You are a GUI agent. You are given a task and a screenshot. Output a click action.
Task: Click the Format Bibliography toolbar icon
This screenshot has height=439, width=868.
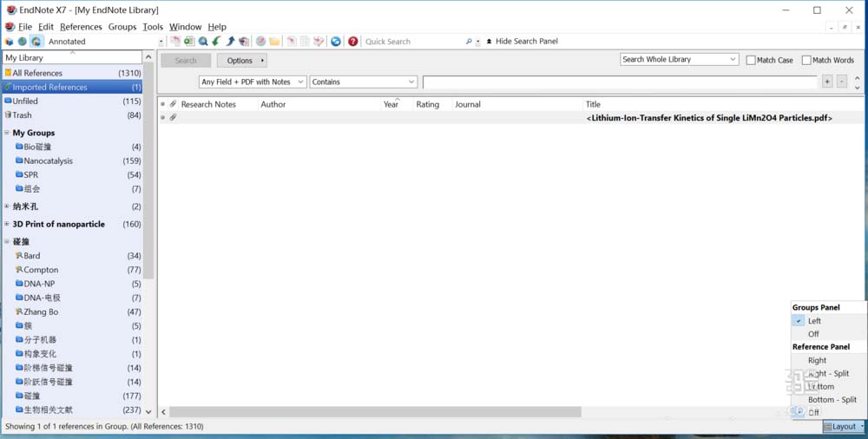305,42
